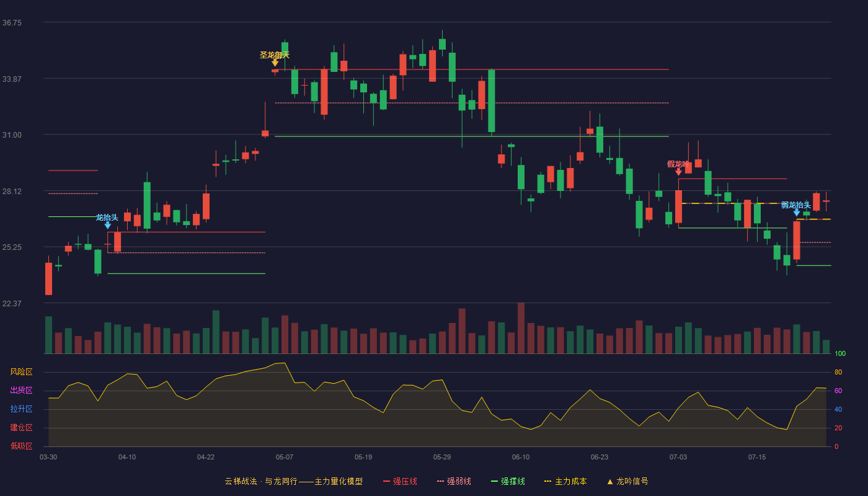Viewport: 868px width, 496px height.
Task: Click the 03-30 date axis label
Action: (48, 457)
